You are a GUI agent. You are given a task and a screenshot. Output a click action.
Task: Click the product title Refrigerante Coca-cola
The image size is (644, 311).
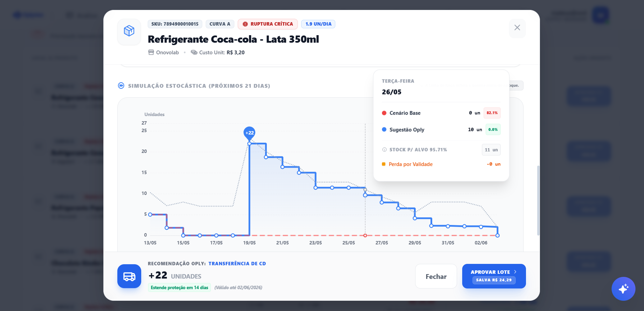coord(233,39)
